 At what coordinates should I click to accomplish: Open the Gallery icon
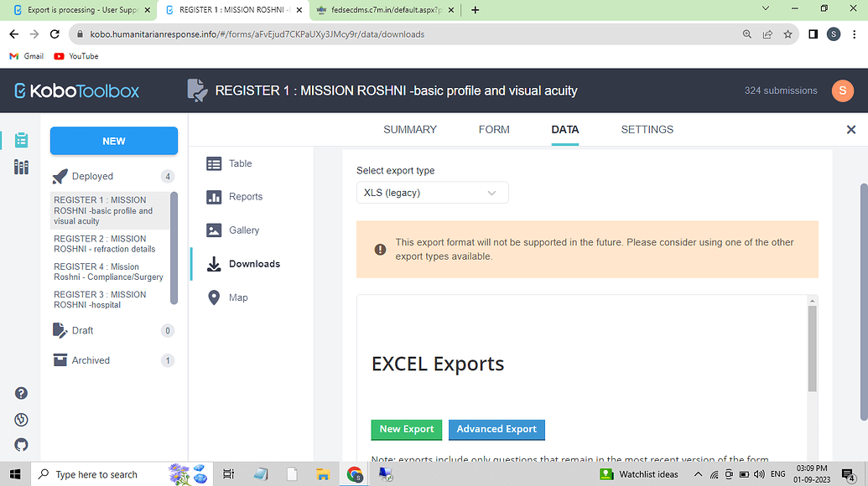click(215, 230)
